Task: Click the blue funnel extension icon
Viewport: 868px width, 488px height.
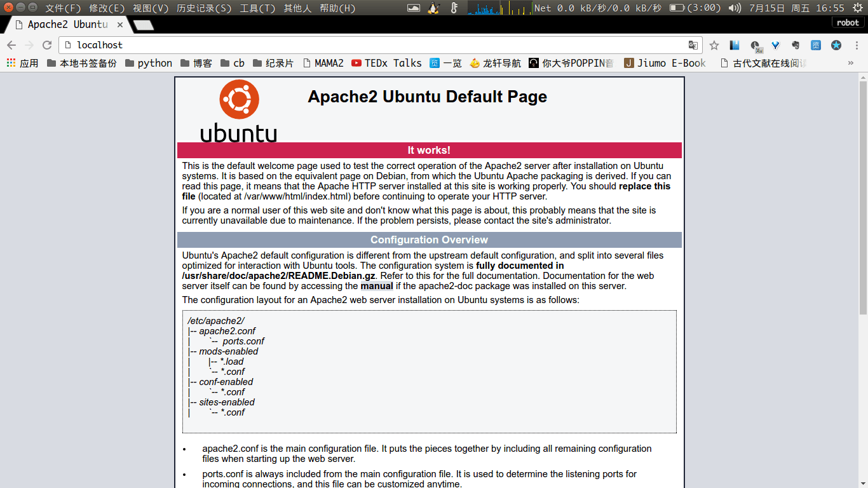Action: click(x=775, y=45)
